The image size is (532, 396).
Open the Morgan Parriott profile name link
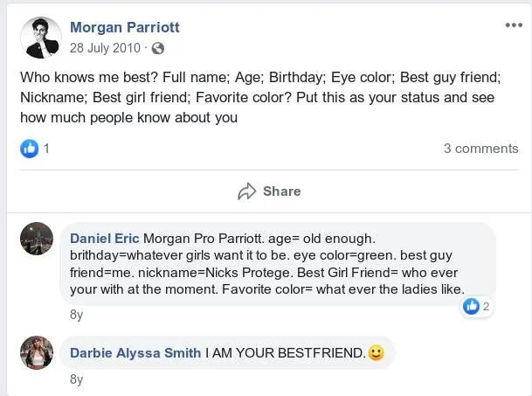(125, 28)
